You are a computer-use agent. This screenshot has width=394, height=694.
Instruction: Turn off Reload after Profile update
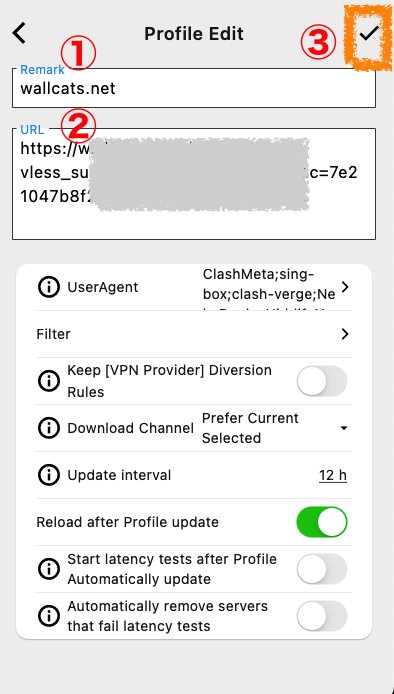click(x=322, y=522)
